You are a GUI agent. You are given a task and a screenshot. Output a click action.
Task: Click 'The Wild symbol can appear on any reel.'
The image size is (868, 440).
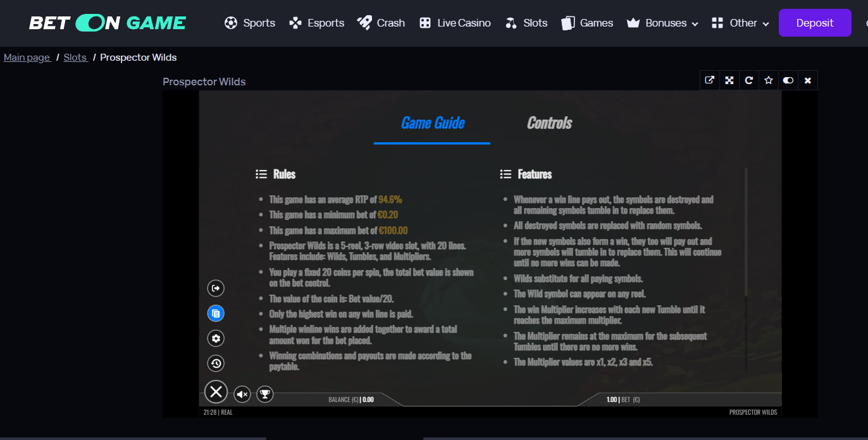pos(580,294)
